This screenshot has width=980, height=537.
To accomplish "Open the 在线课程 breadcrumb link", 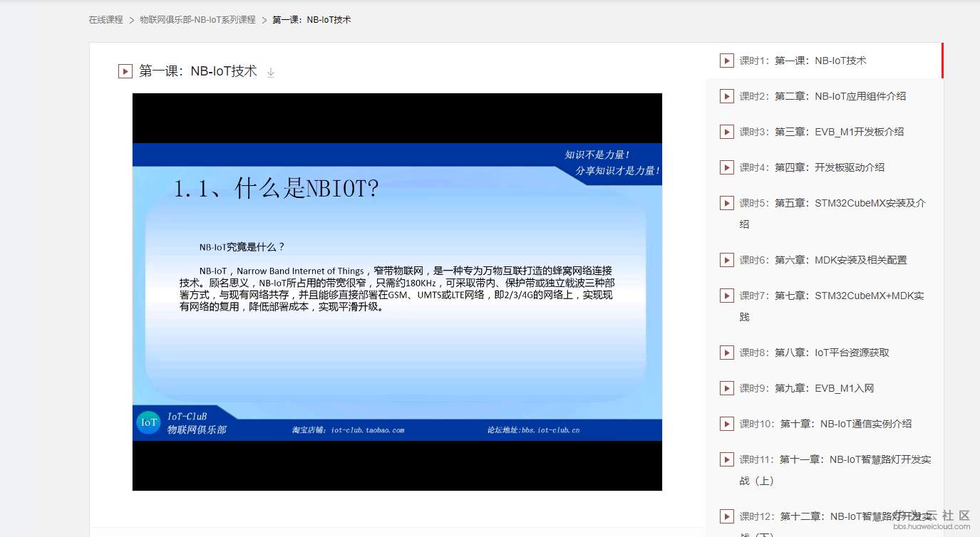I will (104, 20).
